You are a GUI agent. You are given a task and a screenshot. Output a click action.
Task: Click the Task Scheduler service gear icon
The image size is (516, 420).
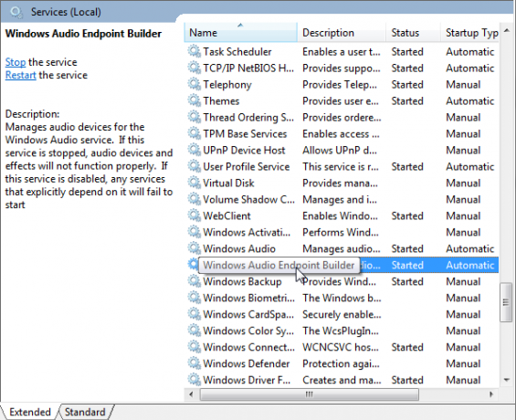pyautogui.click(x=194, y=52)
